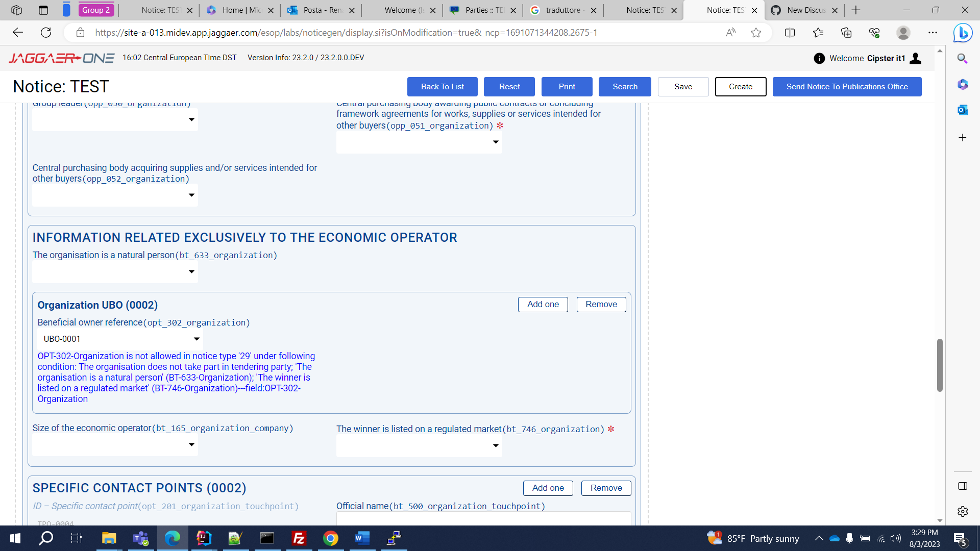This screenshot has height=551, width=980.
Task: Open Bing Copilot in the Edge sidebar
Action: click(963, 33)
